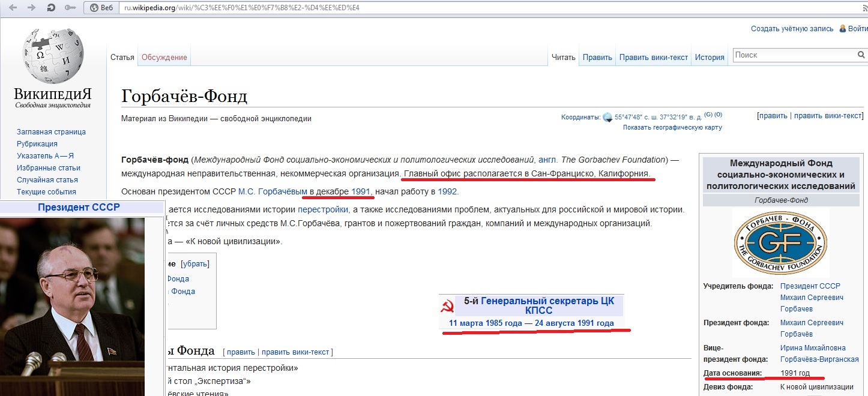868x396 pixels.
Task: Open the перестройки link
Action: 323,210
